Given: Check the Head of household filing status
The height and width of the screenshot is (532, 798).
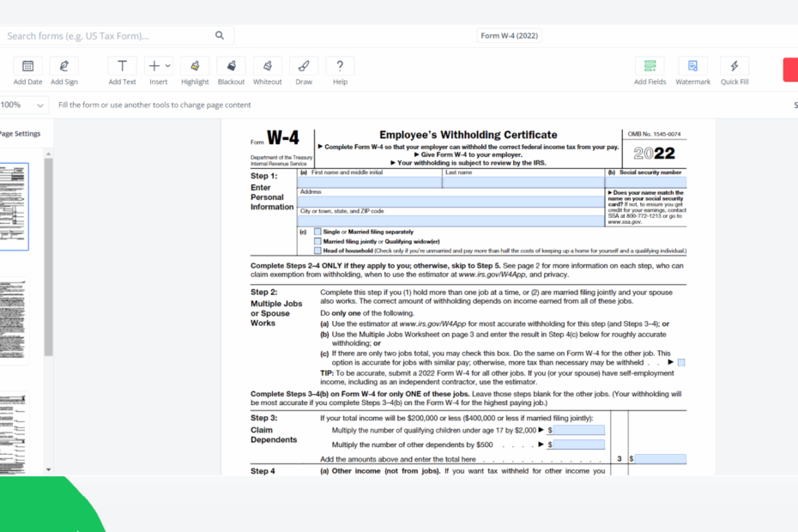Looking at the screenshot, I should pos(317,250).
